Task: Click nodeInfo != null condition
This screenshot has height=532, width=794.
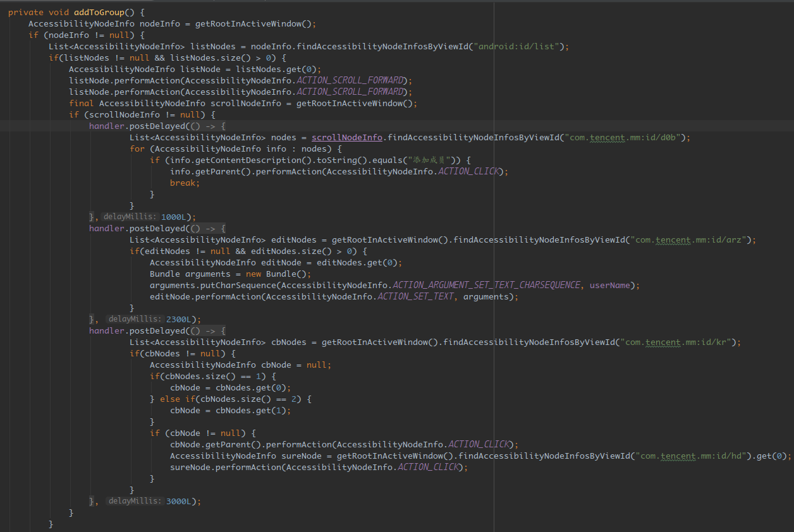Action: (89, 35)
